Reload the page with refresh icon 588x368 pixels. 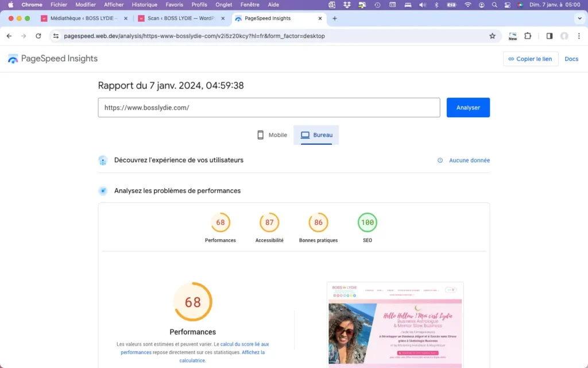38,36
